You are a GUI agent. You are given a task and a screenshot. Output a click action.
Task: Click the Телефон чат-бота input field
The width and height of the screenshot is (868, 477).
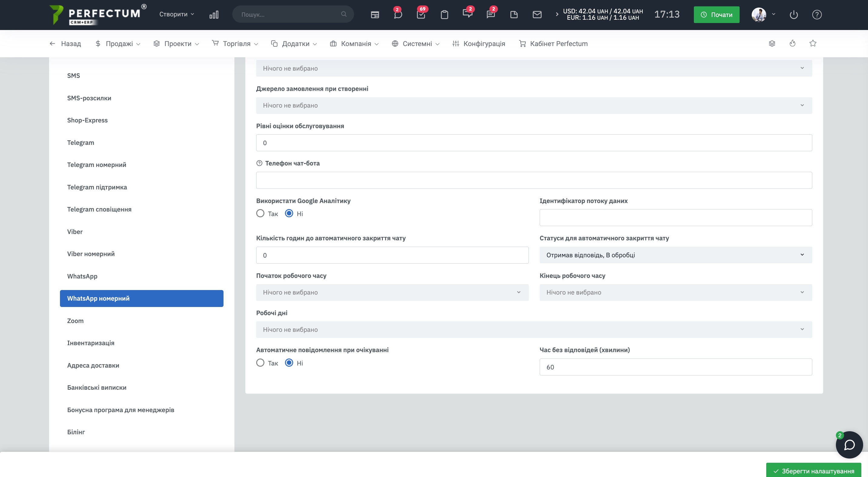click(534, 180)
